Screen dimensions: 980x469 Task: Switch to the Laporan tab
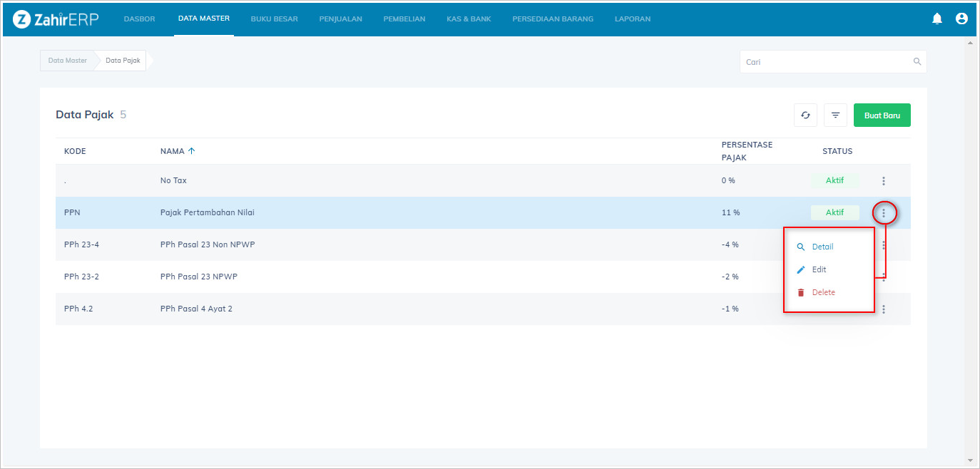pyautogui.click(x=632, y=19)
